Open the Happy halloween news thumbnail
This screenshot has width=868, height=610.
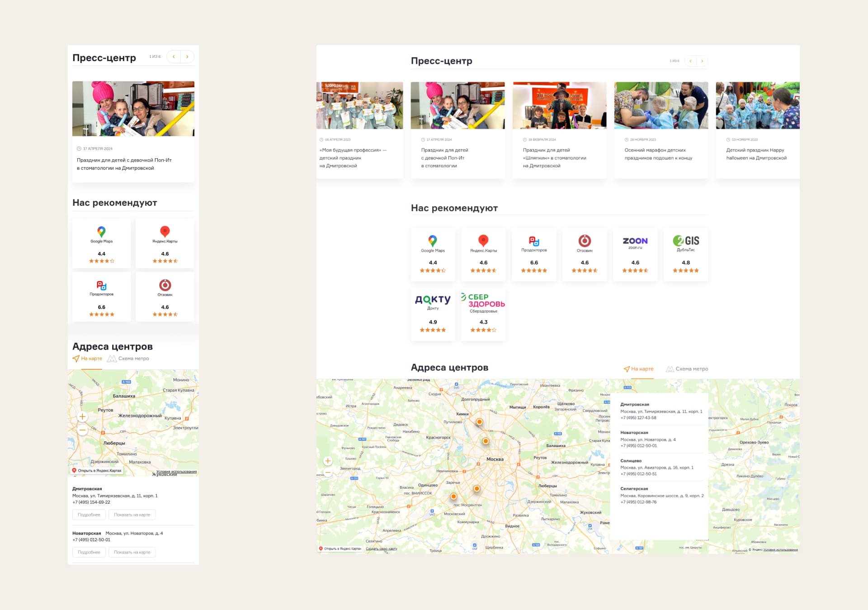pyautogui.click(x=757, y=106)
